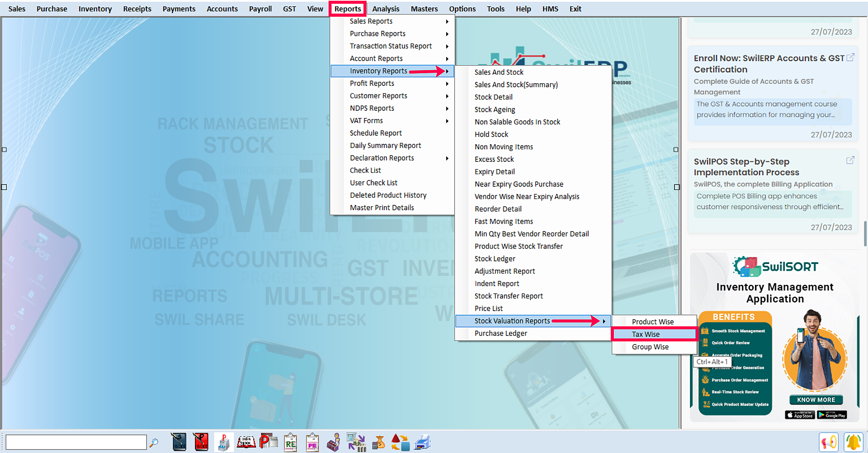Open the red P invoice (purchase) toolbar icon
This screenshot has height=453, width=868.
(201, 442)
